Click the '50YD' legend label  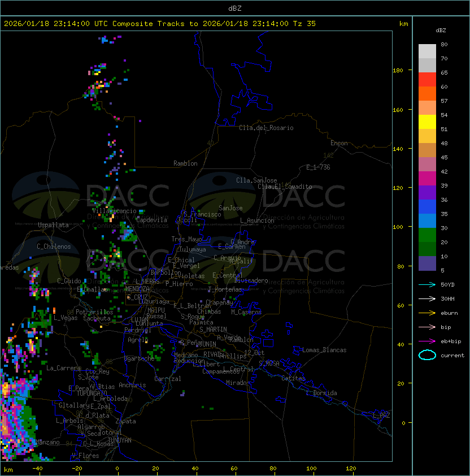447,284
